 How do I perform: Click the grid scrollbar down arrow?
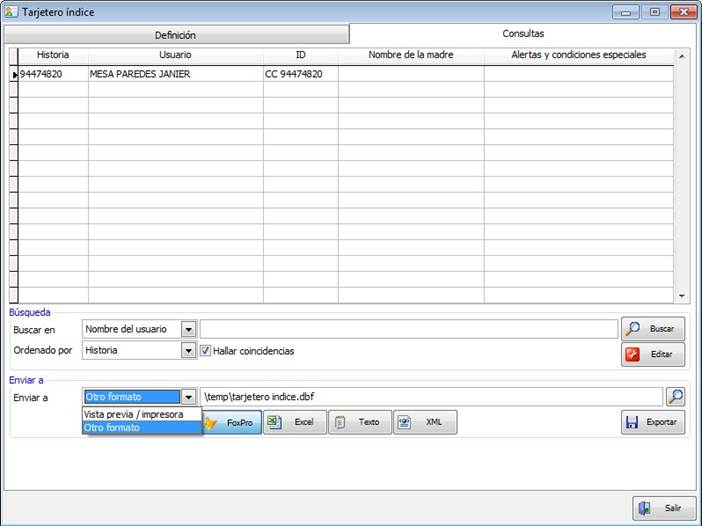pos(682,296)
